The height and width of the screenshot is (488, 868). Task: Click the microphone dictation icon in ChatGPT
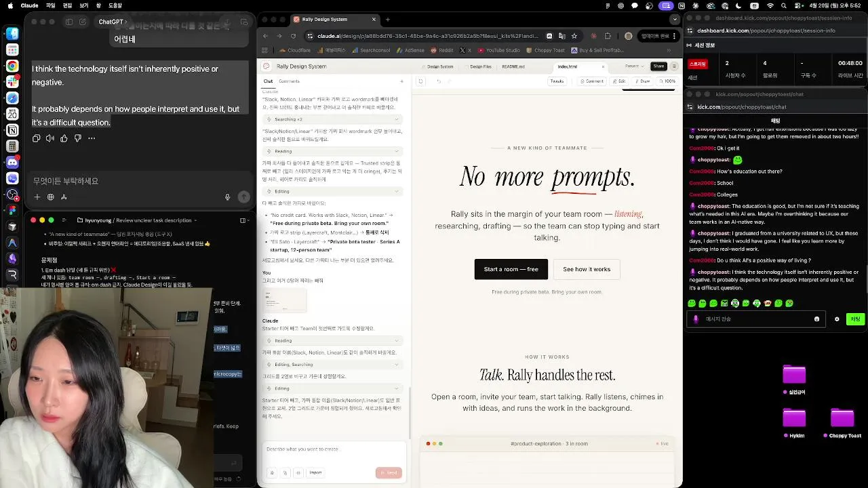click(x=228, y=197)
